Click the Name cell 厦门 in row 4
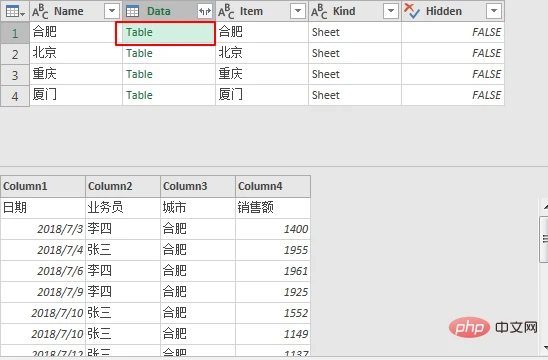The image size is (548, 360). tap(76, 95)
